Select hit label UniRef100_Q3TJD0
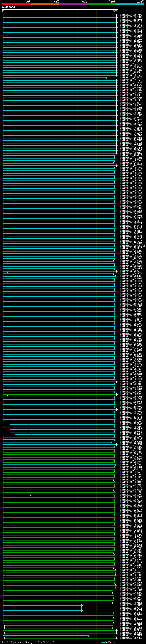The width and height of the screenshot is (146, 644). [x=131, y=306]
